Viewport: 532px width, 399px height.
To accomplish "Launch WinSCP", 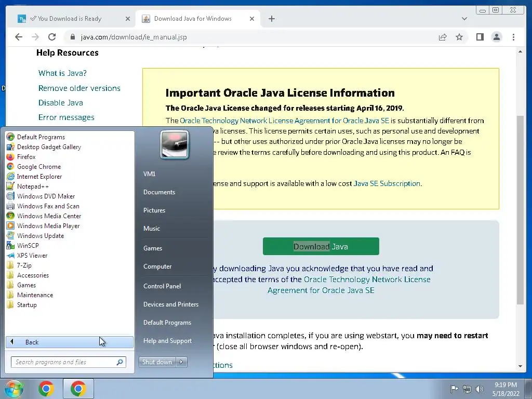I will [28, 245].
